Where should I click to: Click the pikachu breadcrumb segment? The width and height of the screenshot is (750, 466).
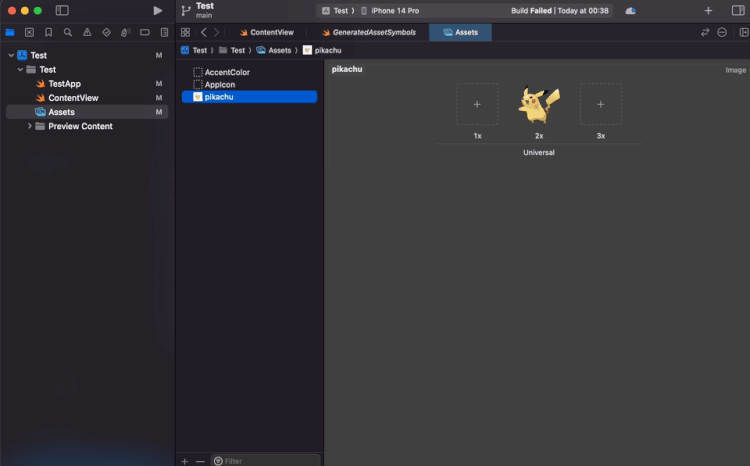(x=322, y=50)
